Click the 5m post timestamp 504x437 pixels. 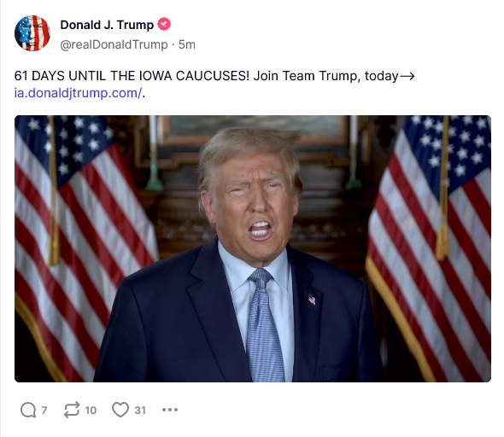[187, 44]
